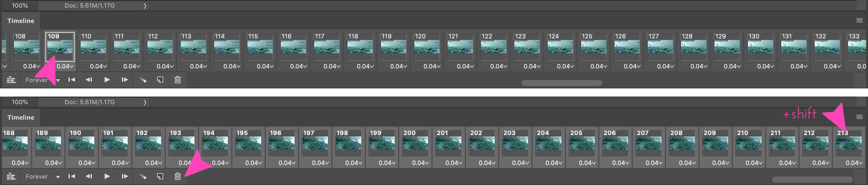
Task: Click trash icon in bottom Timeline panel
Action: pos(178,176)
